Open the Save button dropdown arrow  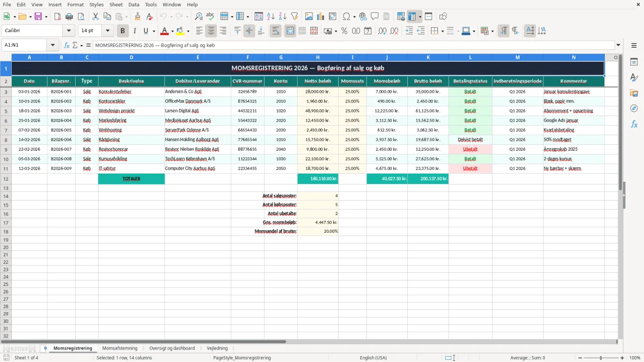[46, 17]
